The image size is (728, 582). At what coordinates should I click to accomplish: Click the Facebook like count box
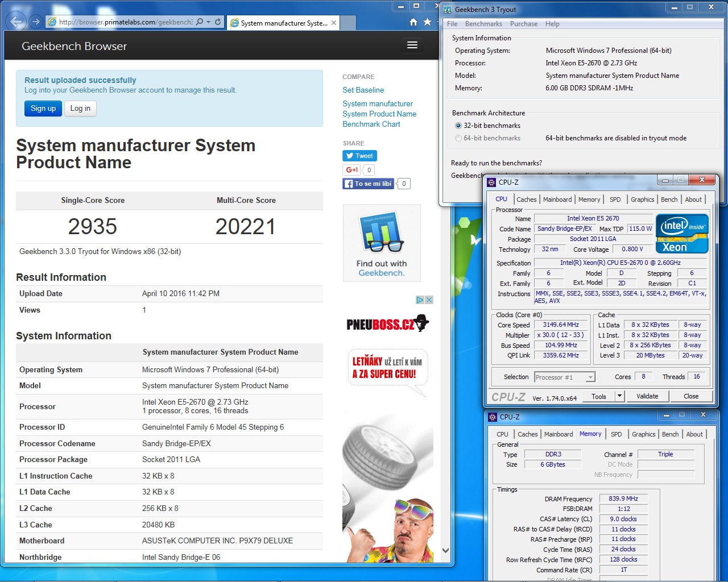click(404, 184)
